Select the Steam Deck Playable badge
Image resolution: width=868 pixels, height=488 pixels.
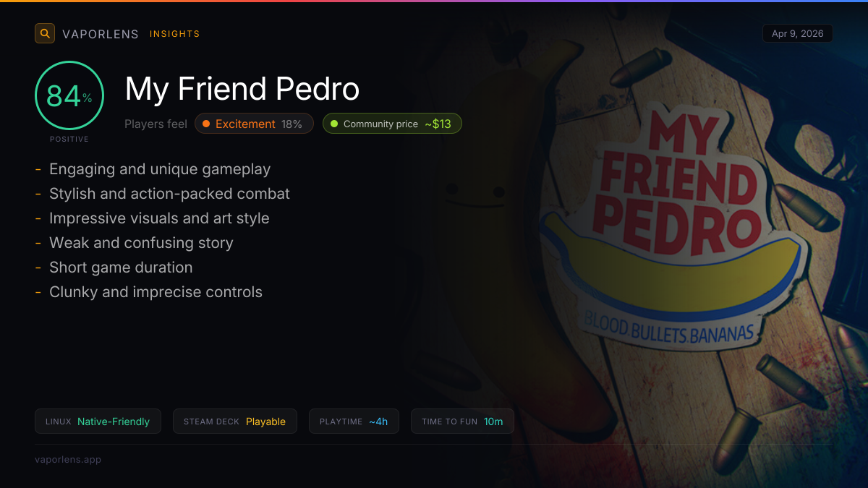235,421
